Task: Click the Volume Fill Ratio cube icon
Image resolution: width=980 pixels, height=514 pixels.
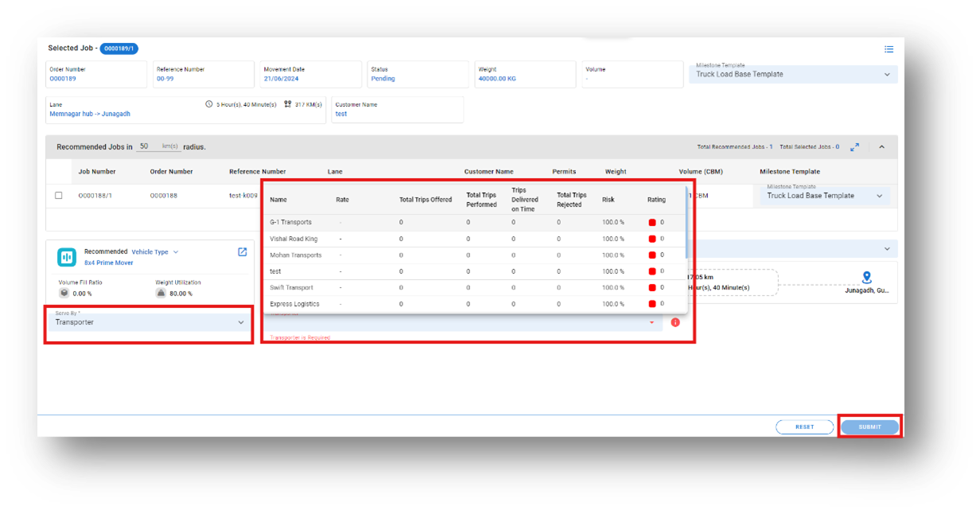Action: point(64,293)
